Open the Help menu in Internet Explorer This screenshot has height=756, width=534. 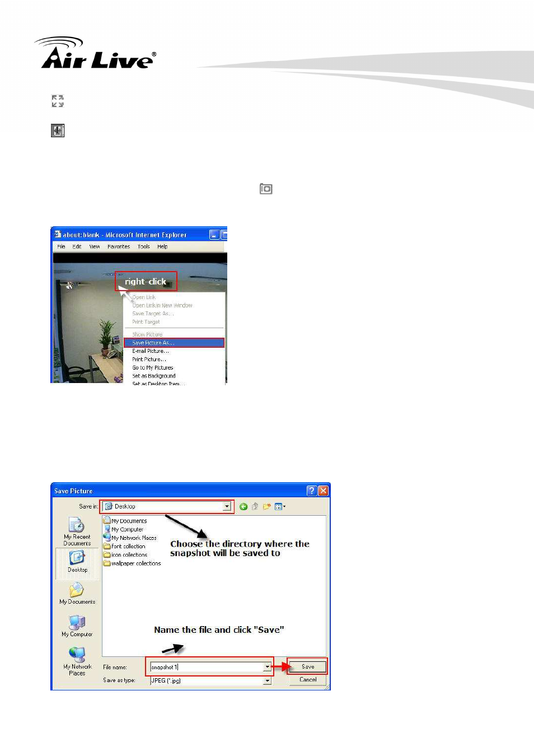[x=162, y=246]
